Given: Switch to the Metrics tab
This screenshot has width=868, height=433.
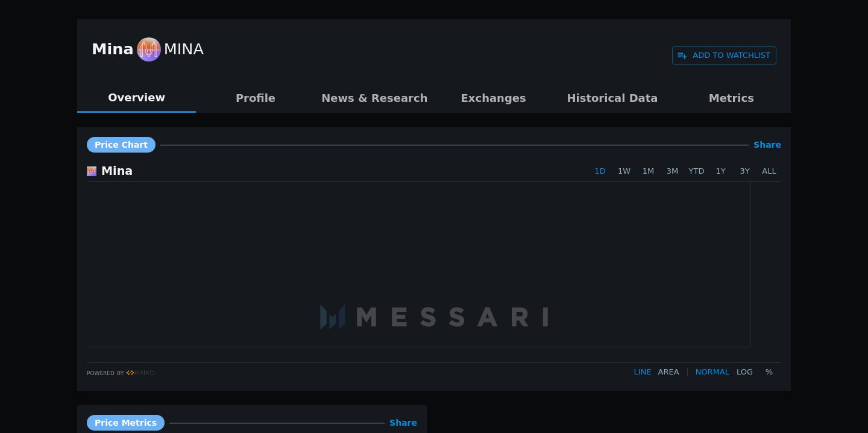Looking at the screenshot, I should [x=731, y=98].
